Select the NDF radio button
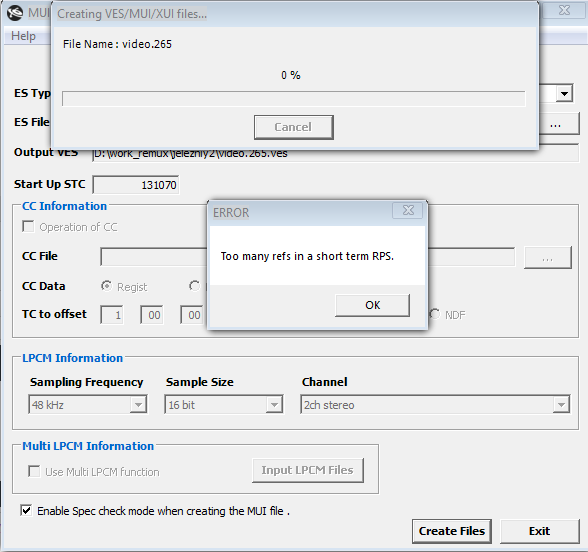Screen dimensions: 588x552 pyautogui.click(x=435, y=314)
